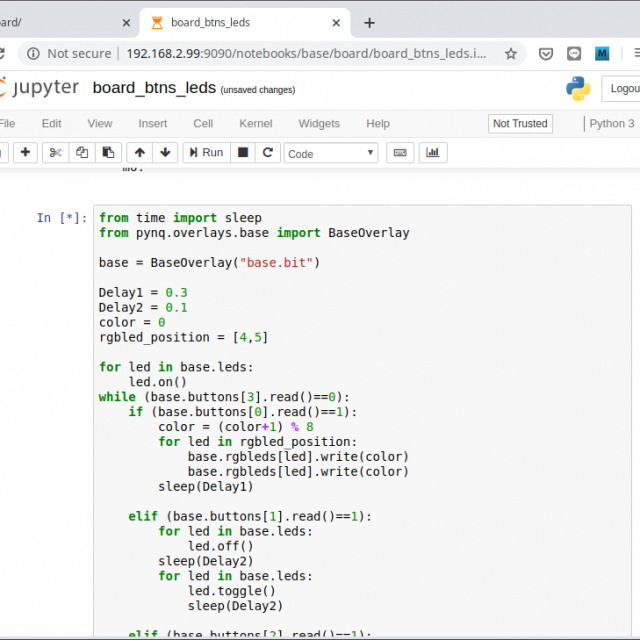Open the Cell menu
640x640 pixels.
pos(203,123)
